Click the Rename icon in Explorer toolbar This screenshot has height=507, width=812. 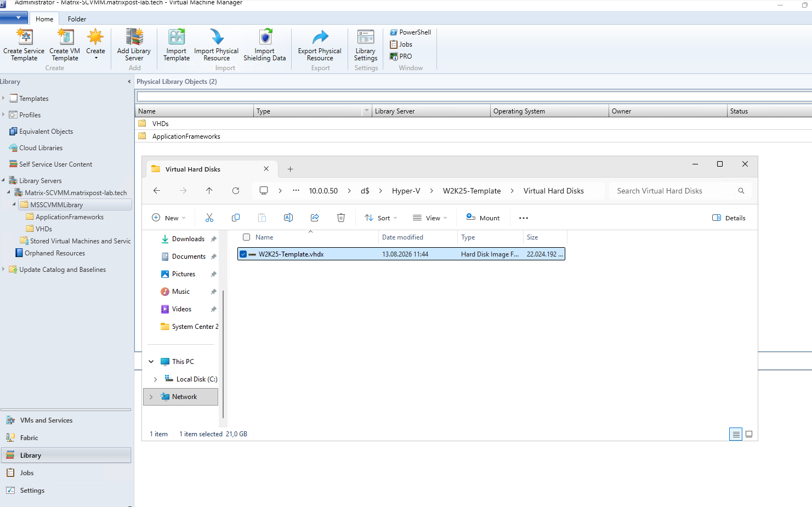pyautogui.click(x=288, y=218)
